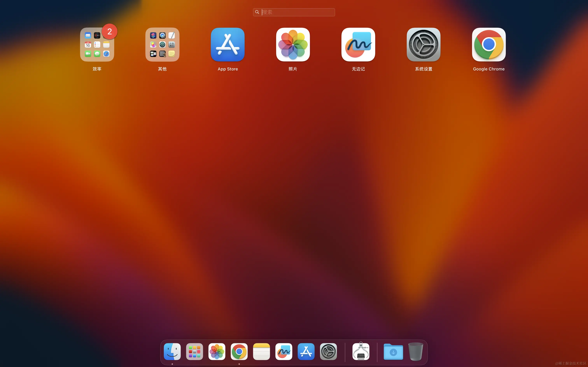Click the Launchpad icon in the Dock
Screen dimensions: 588x367
(195, 351)
